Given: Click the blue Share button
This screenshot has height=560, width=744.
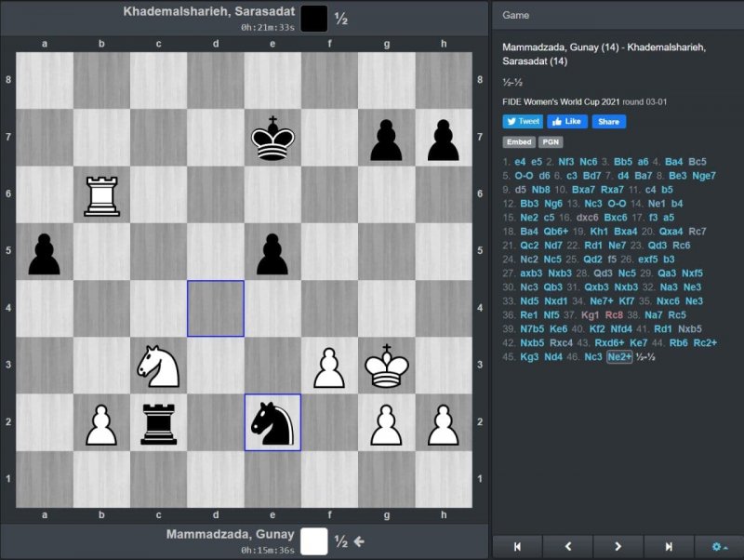Looking at the screenshot, I should tap(608, 121).
